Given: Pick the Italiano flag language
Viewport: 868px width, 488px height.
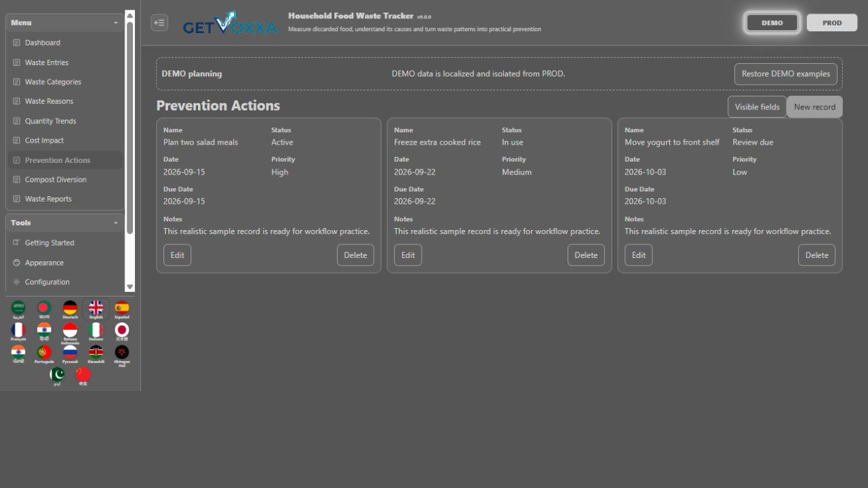Looking at the screenshot, I should pos(96,332).
